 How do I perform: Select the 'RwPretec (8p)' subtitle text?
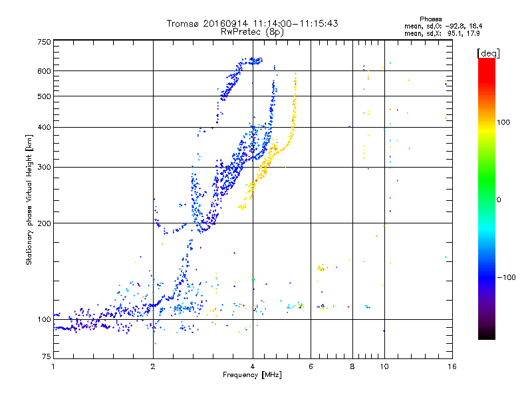click(x=252, y=32)
